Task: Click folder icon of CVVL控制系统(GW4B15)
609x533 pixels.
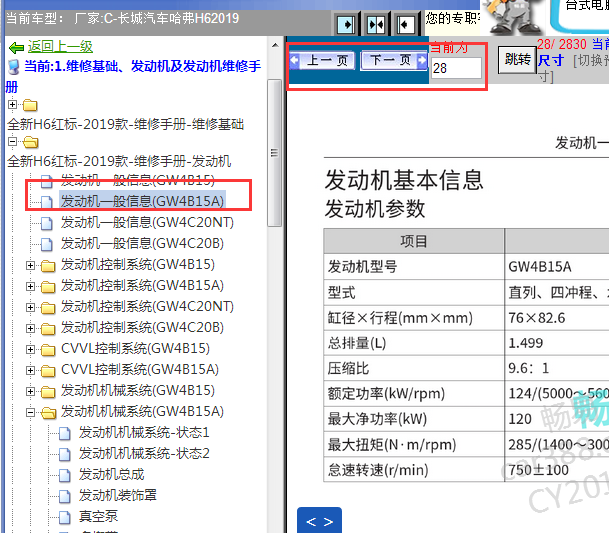Action: (x=48, y=350)
